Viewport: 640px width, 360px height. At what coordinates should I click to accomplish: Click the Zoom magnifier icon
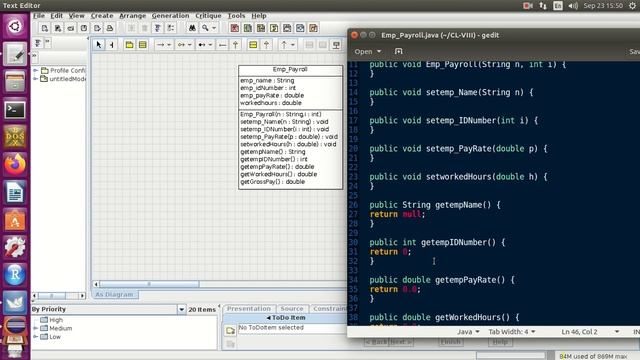click(205, 28)
